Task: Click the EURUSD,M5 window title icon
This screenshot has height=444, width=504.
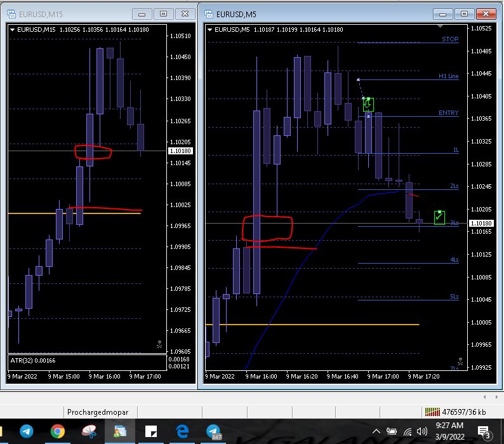Action: point(209,14)
